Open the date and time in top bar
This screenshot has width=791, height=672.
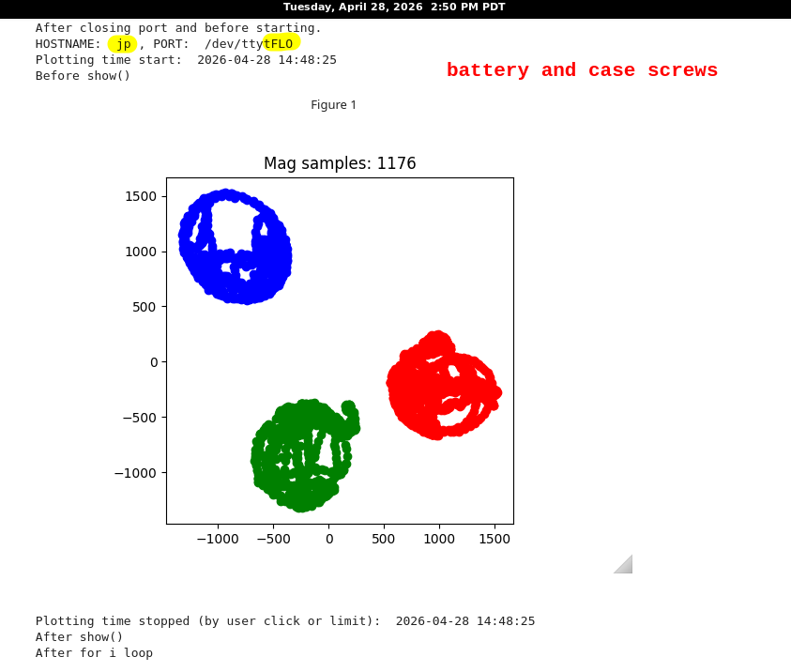tap(394, 8)
